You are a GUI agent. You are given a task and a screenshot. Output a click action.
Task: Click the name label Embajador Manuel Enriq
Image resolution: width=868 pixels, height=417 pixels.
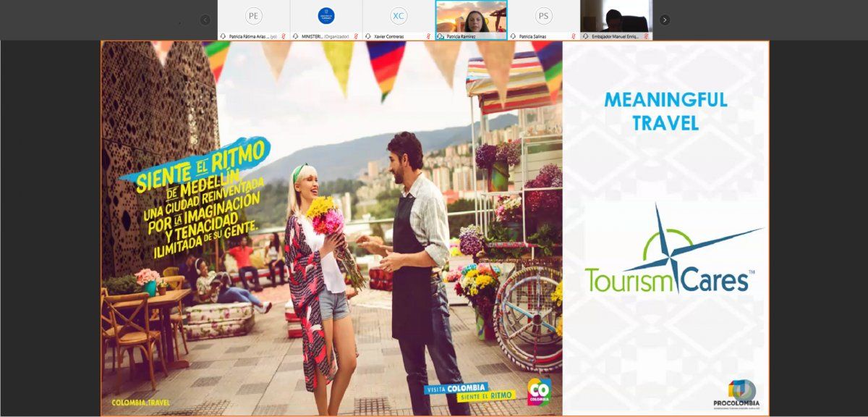click(x=616, y=36)
